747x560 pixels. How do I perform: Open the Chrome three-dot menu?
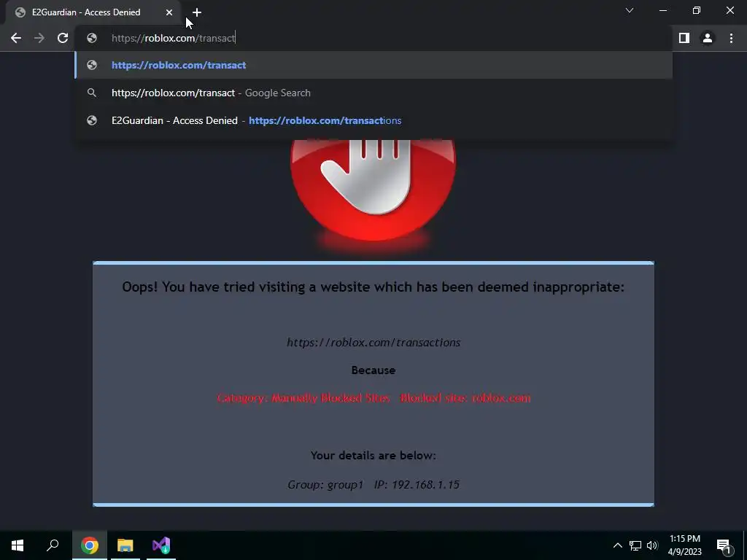[x=731, y=38]
